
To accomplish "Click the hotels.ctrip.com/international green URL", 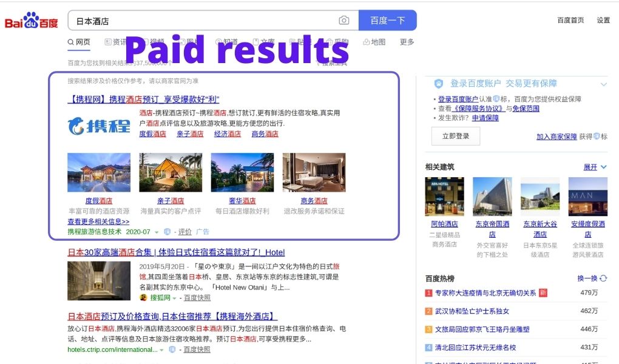I will (112, 349).
